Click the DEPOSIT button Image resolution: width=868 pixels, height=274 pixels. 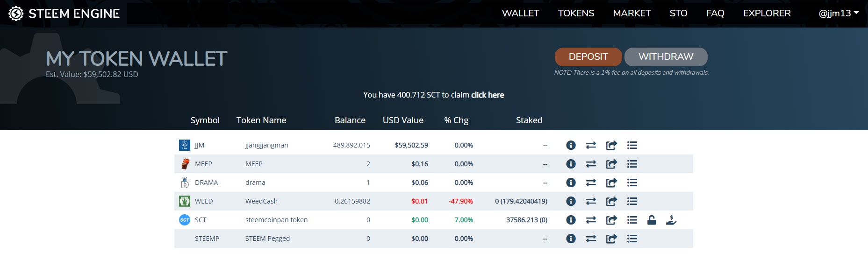click(588, 57)
